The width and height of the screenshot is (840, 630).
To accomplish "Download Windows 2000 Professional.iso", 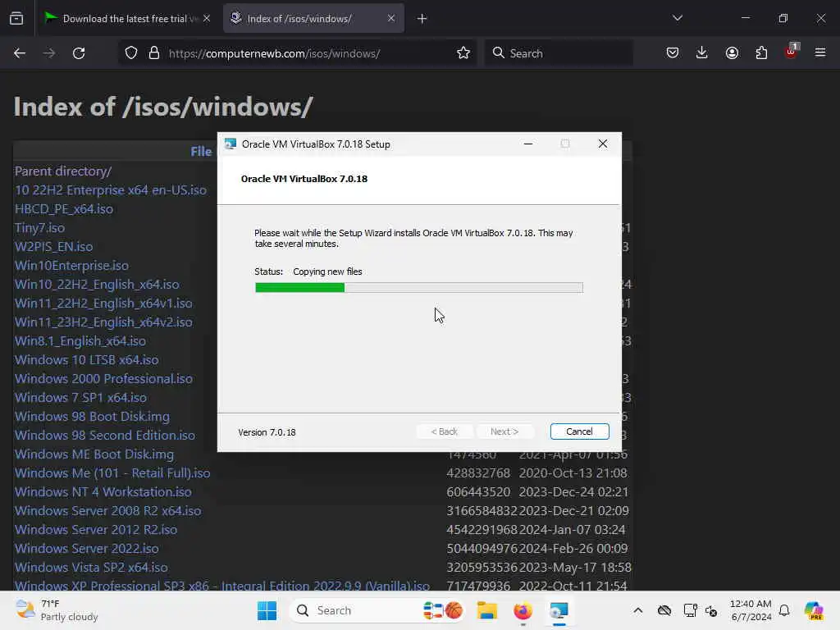I will tap(103, 378).
